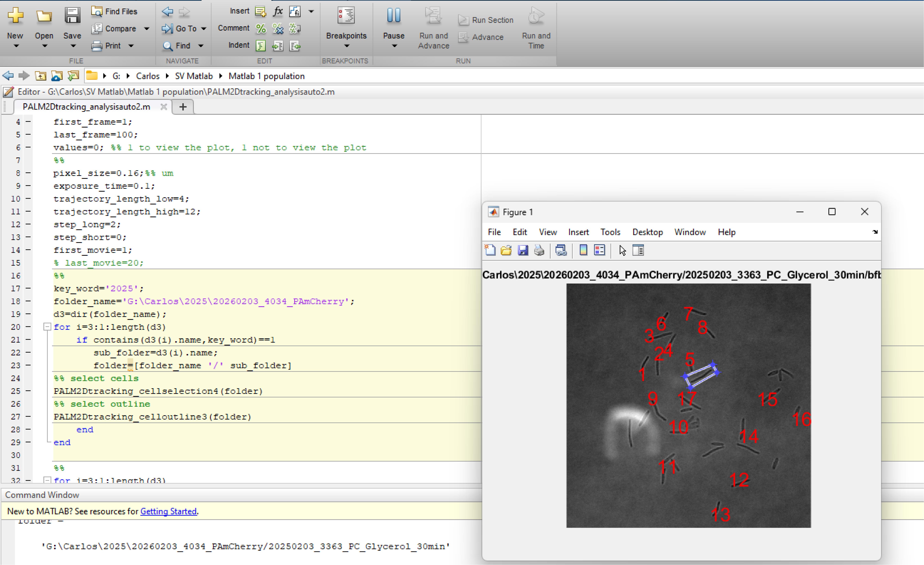Click the Go To button

(179, 29)
